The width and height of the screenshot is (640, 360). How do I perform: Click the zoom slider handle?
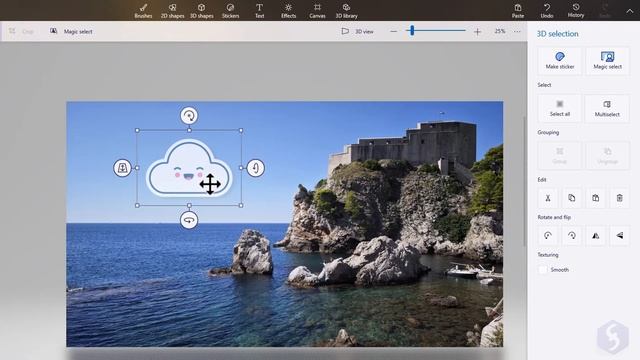(x=412, y=30)
